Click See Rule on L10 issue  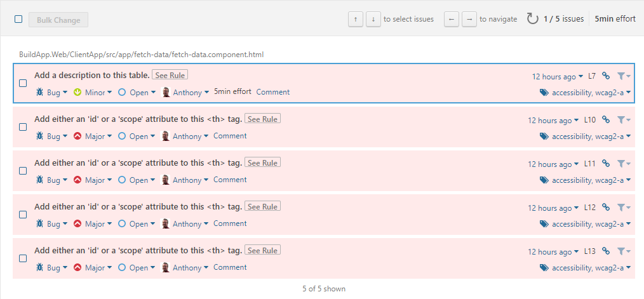pyautogui.click(x=263, y=119)
